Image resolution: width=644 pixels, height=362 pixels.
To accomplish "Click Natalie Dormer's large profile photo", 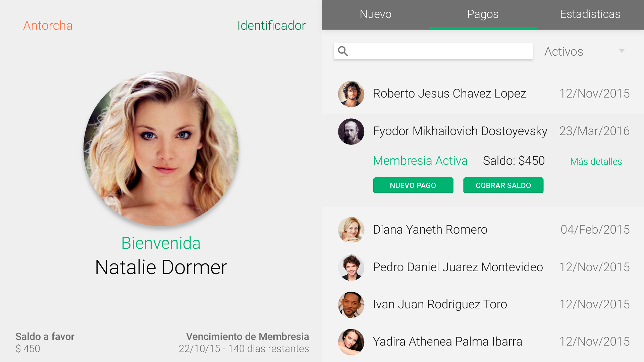I will coord(161,148).
